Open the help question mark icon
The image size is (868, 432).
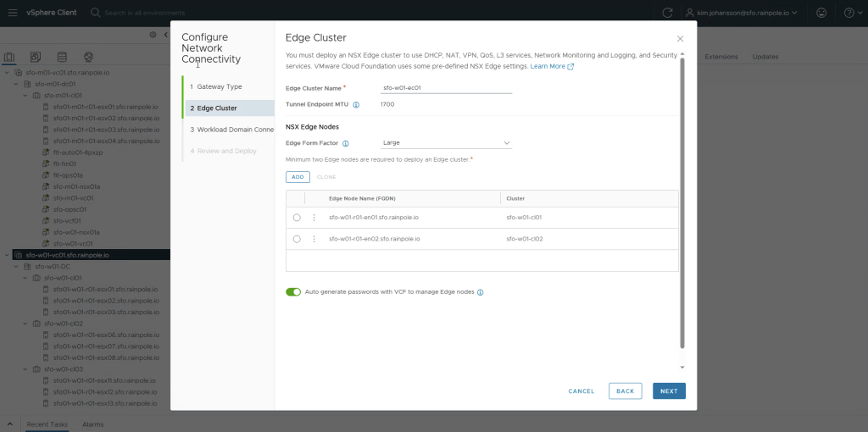point(849,13)
